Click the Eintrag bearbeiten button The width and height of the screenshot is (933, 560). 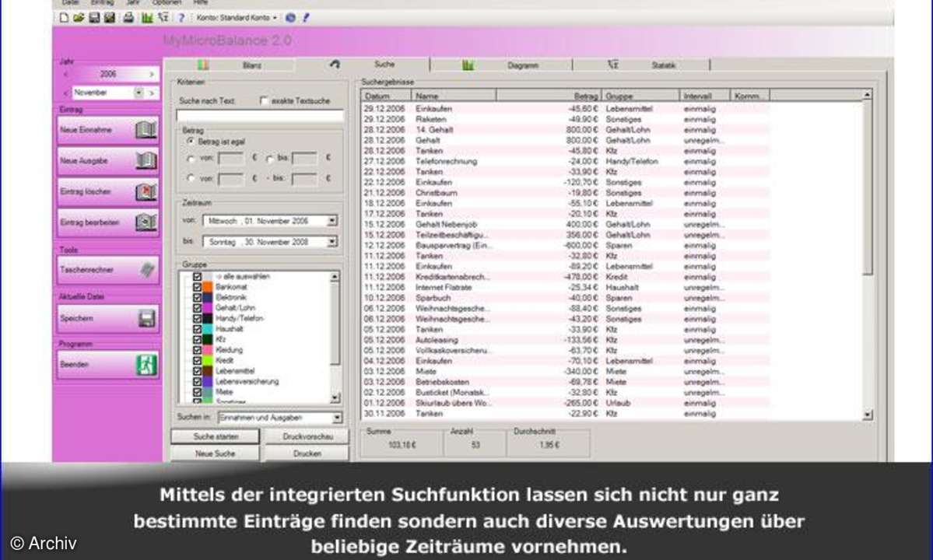point(107,222)
